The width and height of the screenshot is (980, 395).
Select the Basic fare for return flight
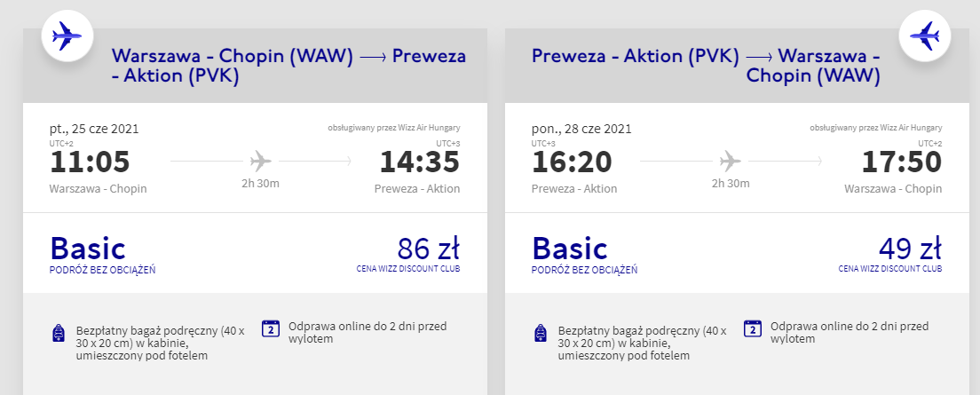(570, 249)
